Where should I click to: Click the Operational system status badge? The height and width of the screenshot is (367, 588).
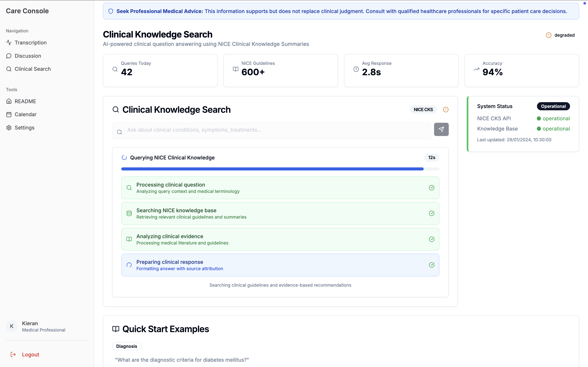pyautogui.click(x=553, y=106)
